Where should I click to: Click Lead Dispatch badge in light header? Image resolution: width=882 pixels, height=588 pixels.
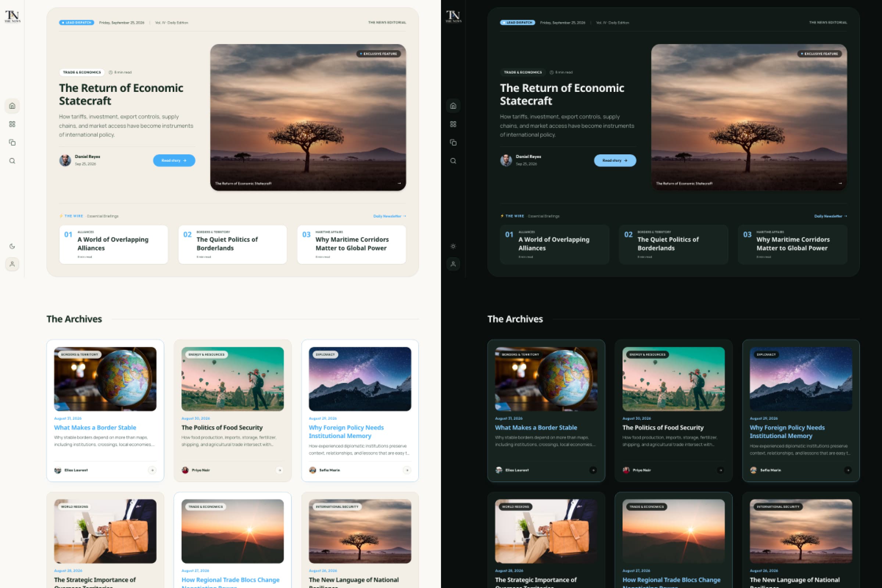click(x=76, y=22)
